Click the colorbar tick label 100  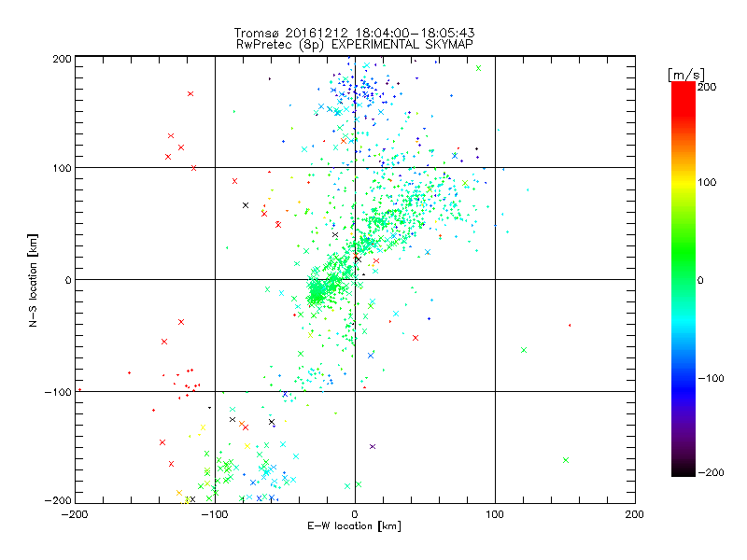tap(707, 182)
